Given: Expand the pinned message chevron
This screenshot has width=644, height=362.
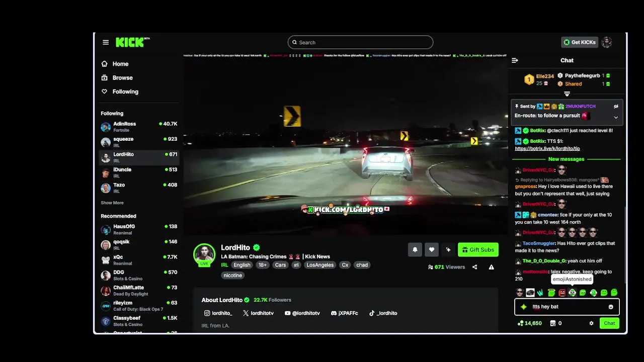Looking at the screenshot, I should pos(616,117).
